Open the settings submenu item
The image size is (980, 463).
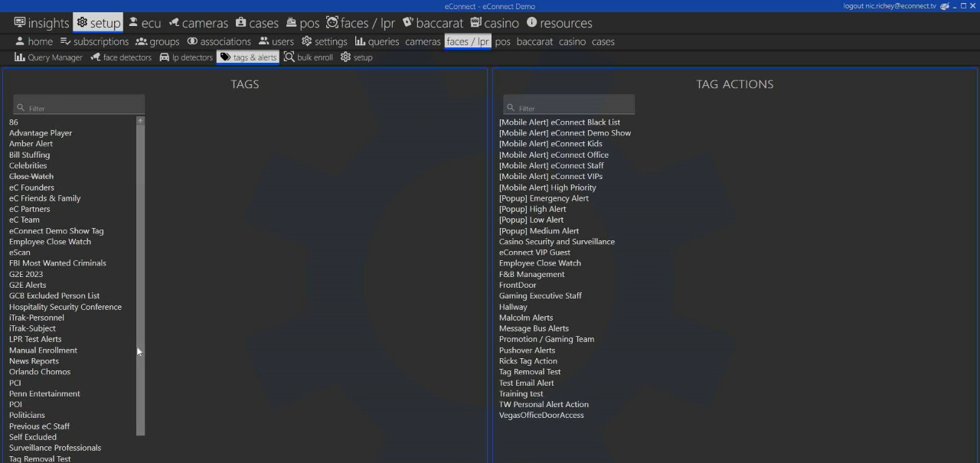[325, 41]
